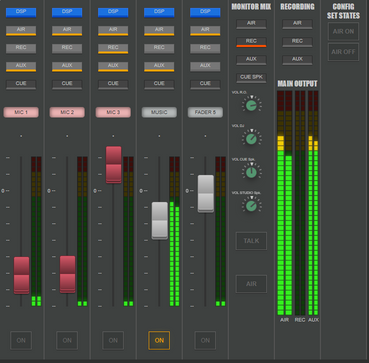Screen dimensions: 369x363
Task: Select AUX source in Monitor Mix
Action: pos(251,60)
